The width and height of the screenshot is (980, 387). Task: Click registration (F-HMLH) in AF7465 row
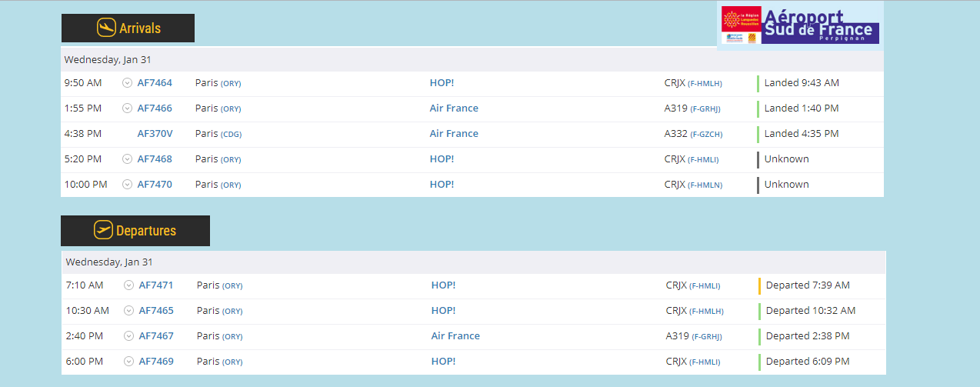point(706,312)
